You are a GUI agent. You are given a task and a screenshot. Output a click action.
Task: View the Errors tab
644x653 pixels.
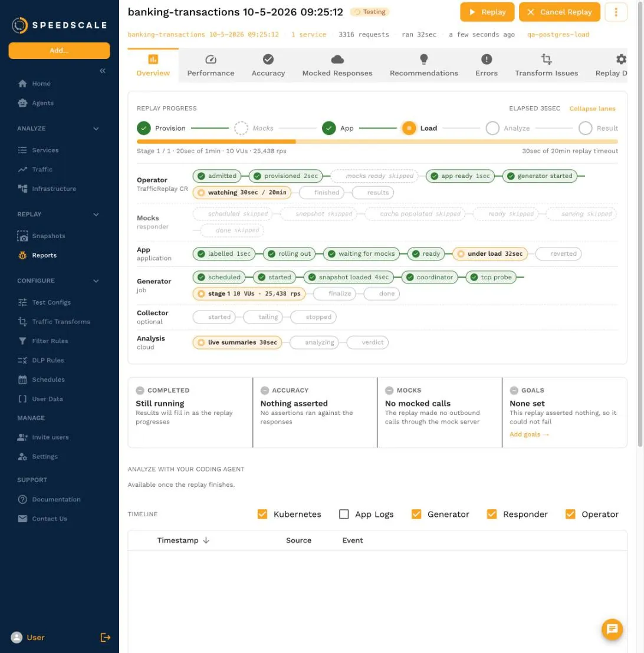click(x=487, y=66)
